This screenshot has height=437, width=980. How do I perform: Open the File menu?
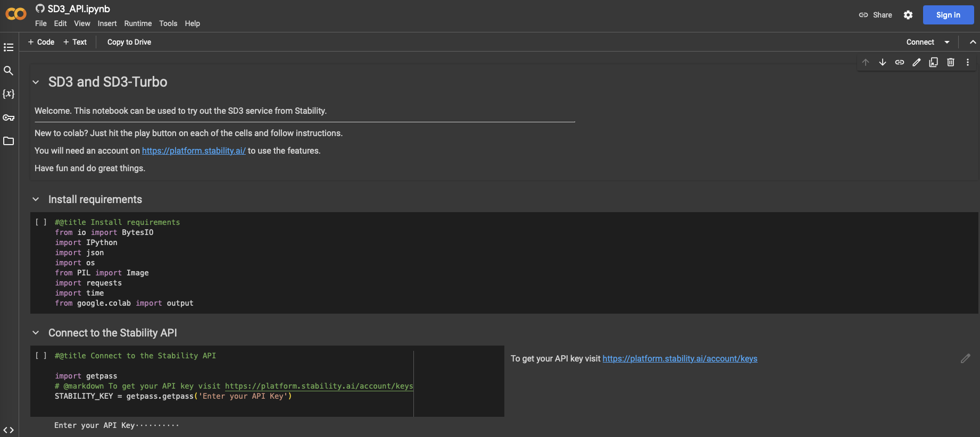[41, 23]
